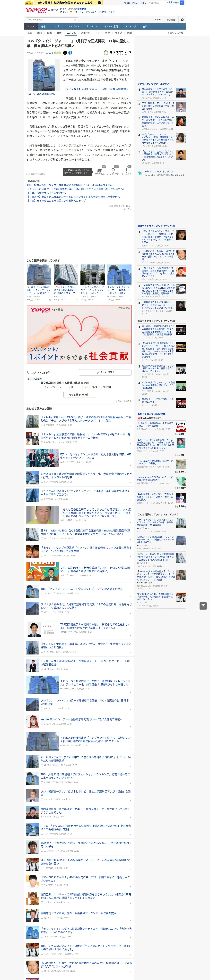Share article on X icon
This screenshot has height=980, width=210.
[x=65, y=53]
